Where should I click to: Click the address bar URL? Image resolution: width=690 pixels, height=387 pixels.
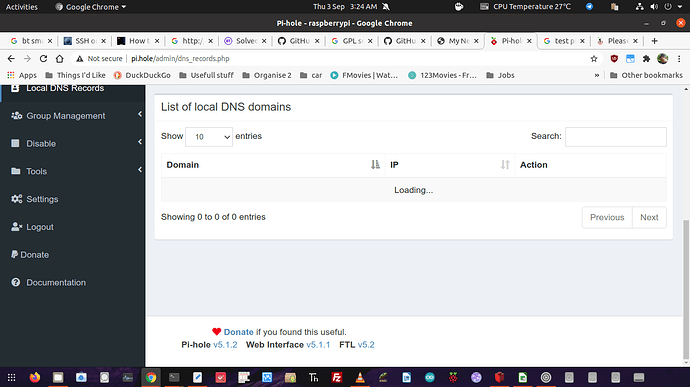[180, 59]
